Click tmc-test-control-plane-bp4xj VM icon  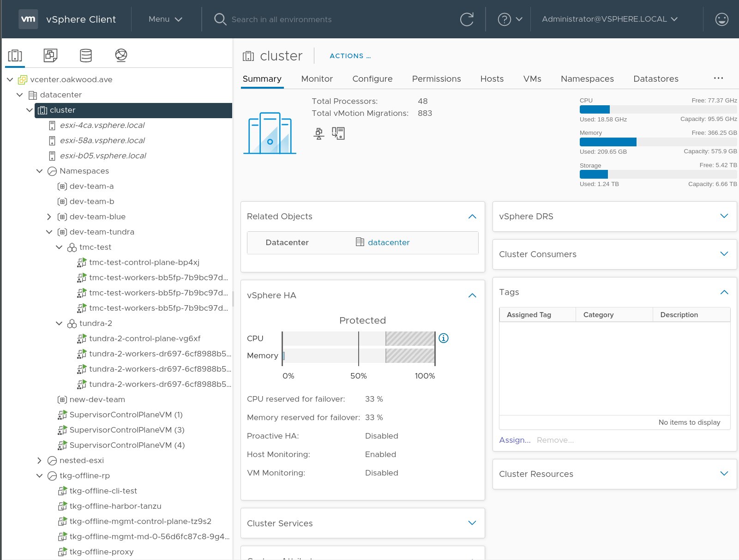pos(82,263)
